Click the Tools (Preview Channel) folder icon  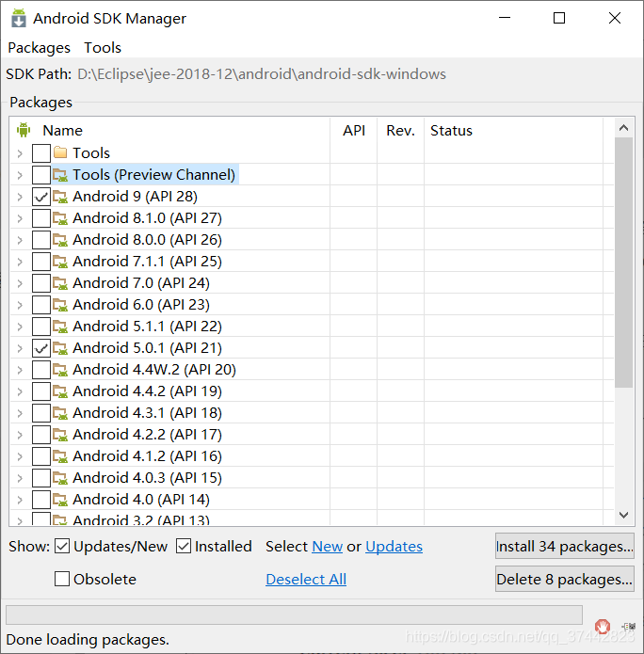tap(60, 175)
